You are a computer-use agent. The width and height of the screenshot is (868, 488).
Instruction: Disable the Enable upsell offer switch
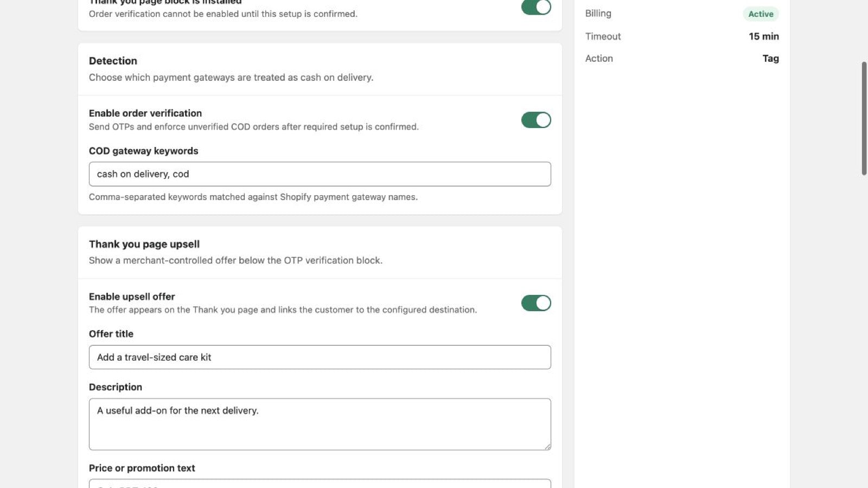536,303
